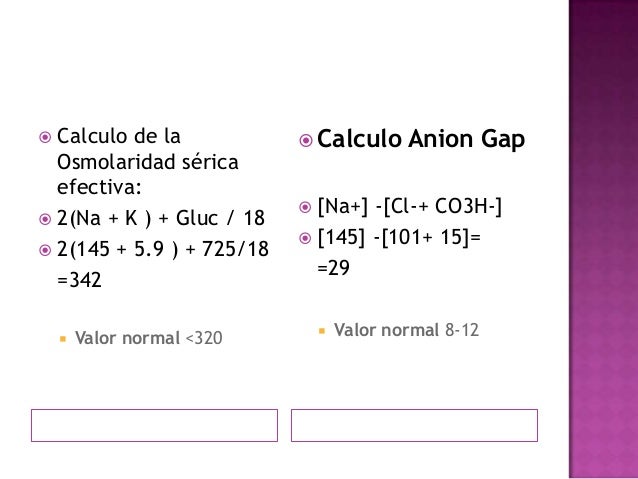Click the empty left bottom box

(x=155, y=425)
